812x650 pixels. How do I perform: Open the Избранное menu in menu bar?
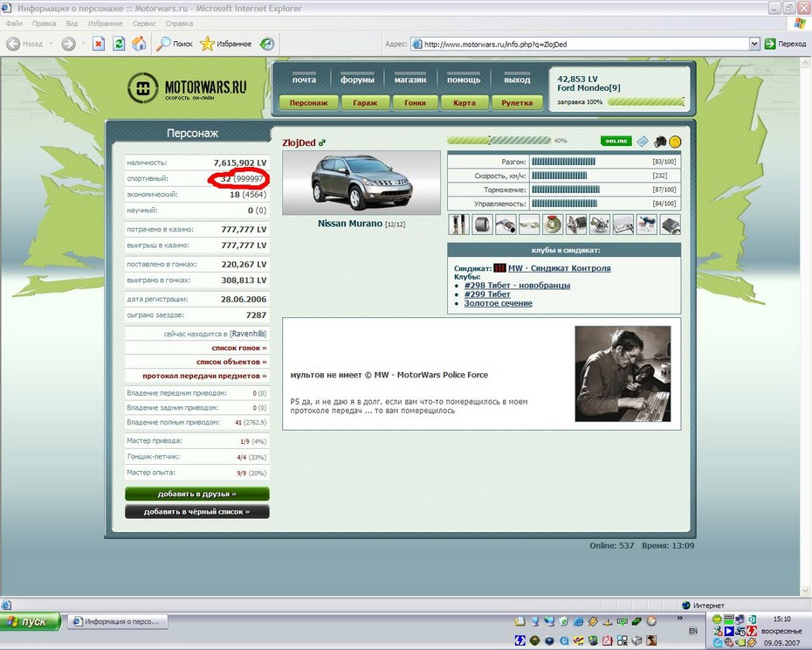(x=105, y=24)
